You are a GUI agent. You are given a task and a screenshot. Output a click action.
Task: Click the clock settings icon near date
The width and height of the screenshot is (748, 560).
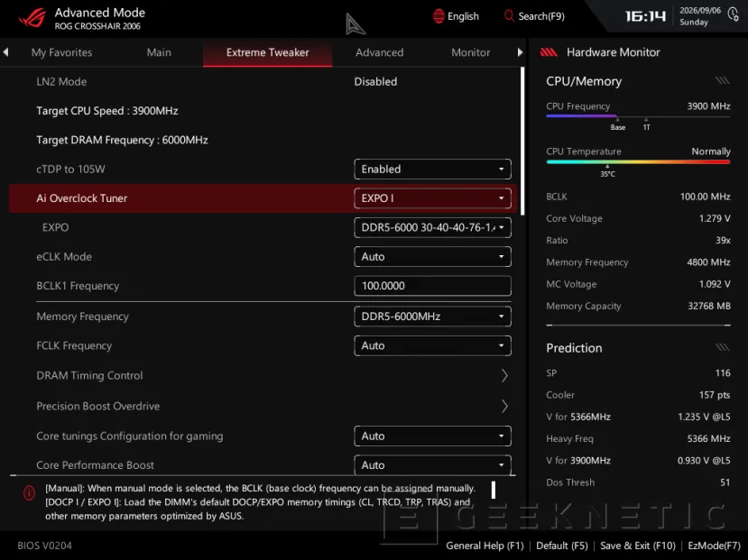click(x=734, y=14)
